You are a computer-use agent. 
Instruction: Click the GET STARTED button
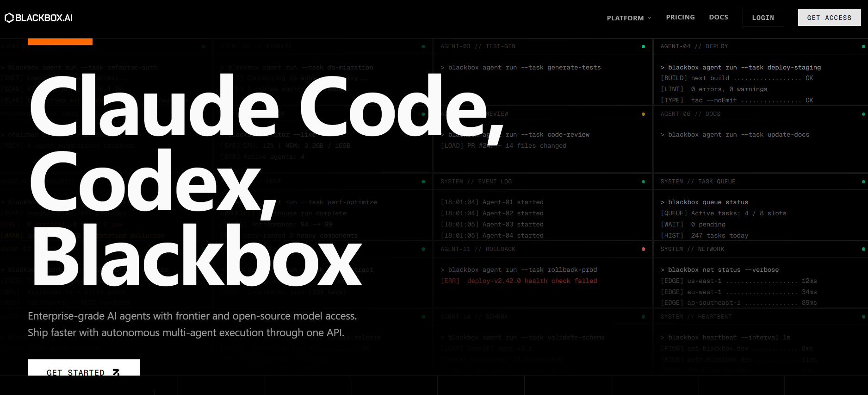point(84,368)
